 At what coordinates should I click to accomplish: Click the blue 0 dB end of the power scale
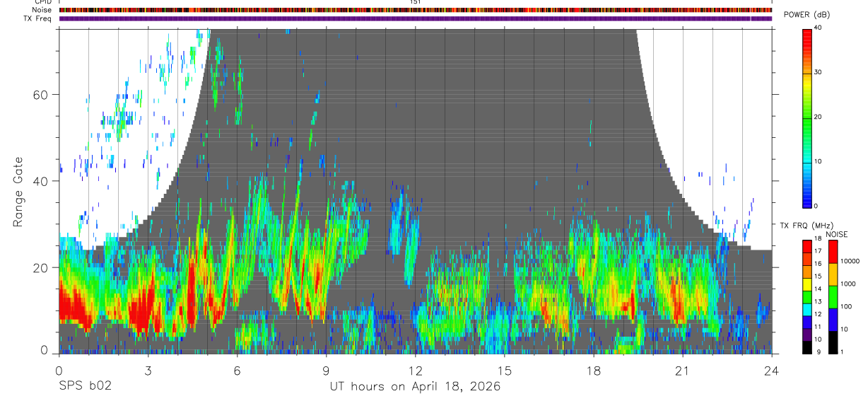click(807, 204)
